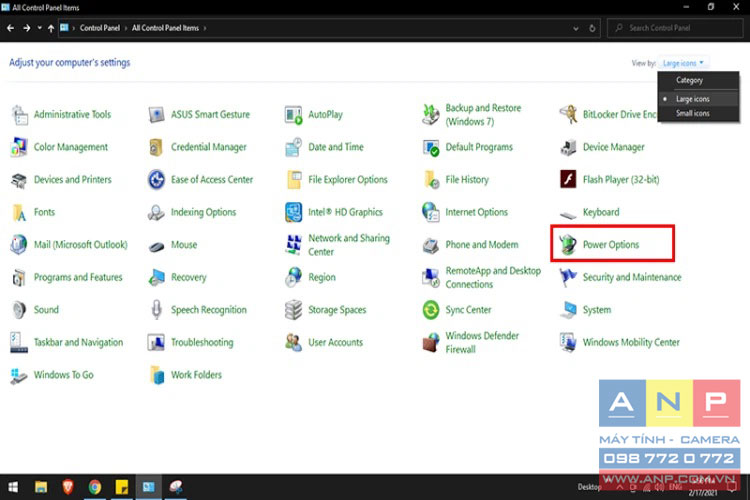The width and height of the screenshot is (750, 500).
Task: Click the Search Control Panel field
Action: click(x=675, y=28)
